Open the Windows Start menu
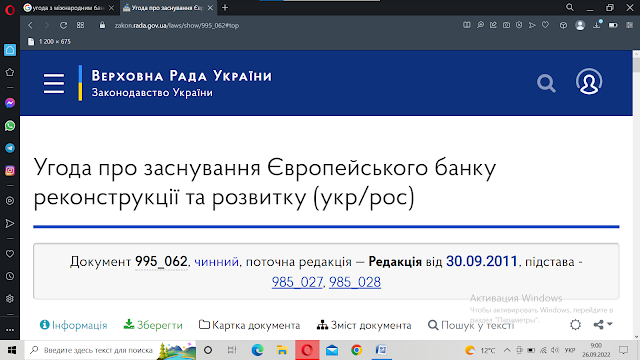 [x=12, y=350]
